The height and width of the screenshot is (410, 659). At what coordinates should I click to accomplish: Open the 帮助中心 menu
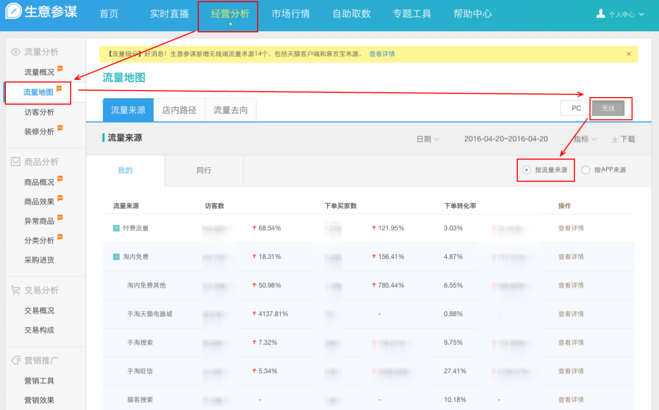click(472, 14)
